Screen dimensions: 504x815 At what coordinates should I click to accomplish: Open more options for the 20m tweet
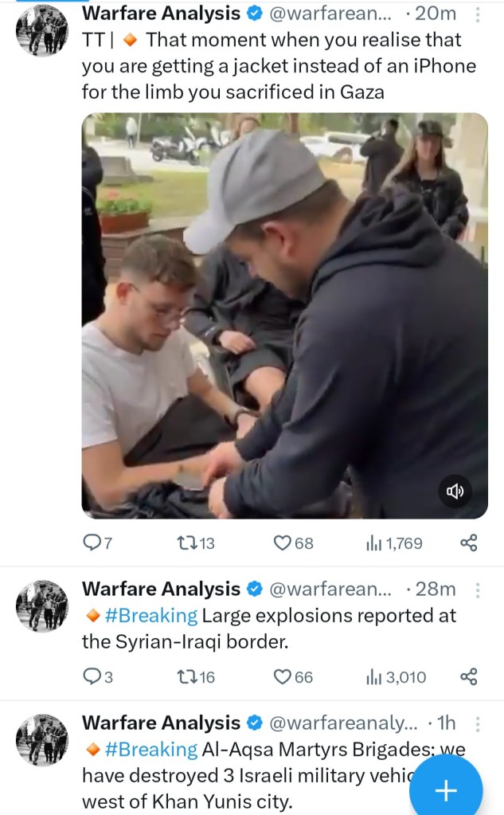click(477, 14)
